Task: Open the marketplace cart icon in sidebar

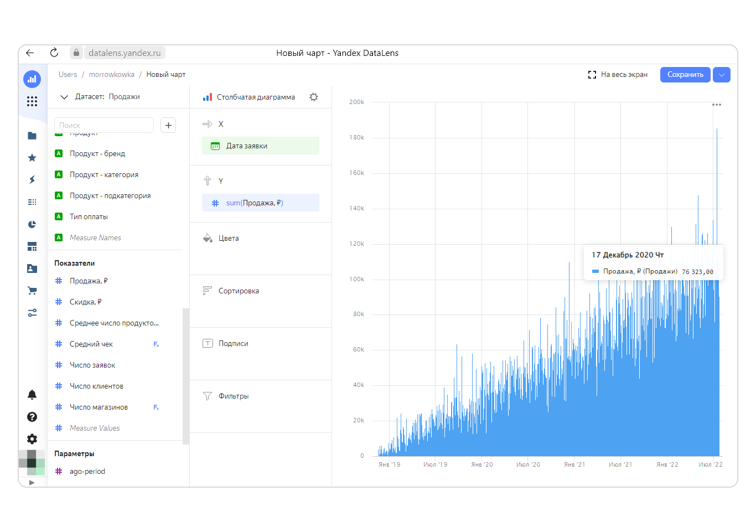Action: (32, 290)
